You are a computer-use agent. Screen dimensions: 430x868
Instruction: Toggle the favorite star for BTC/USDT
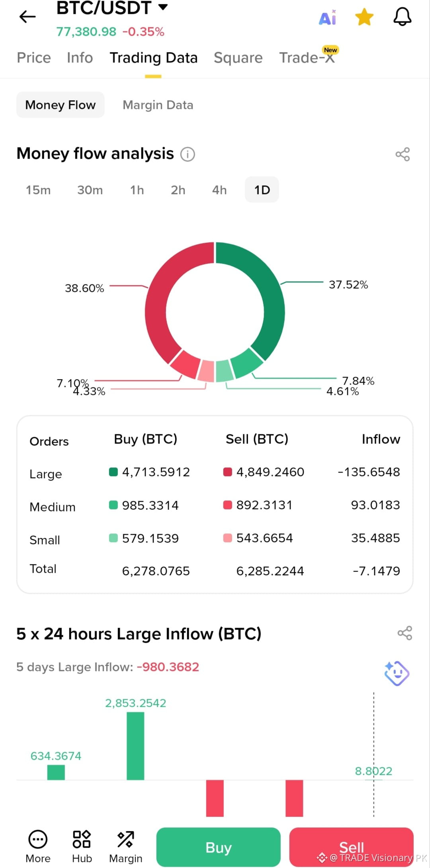(364, 18)
